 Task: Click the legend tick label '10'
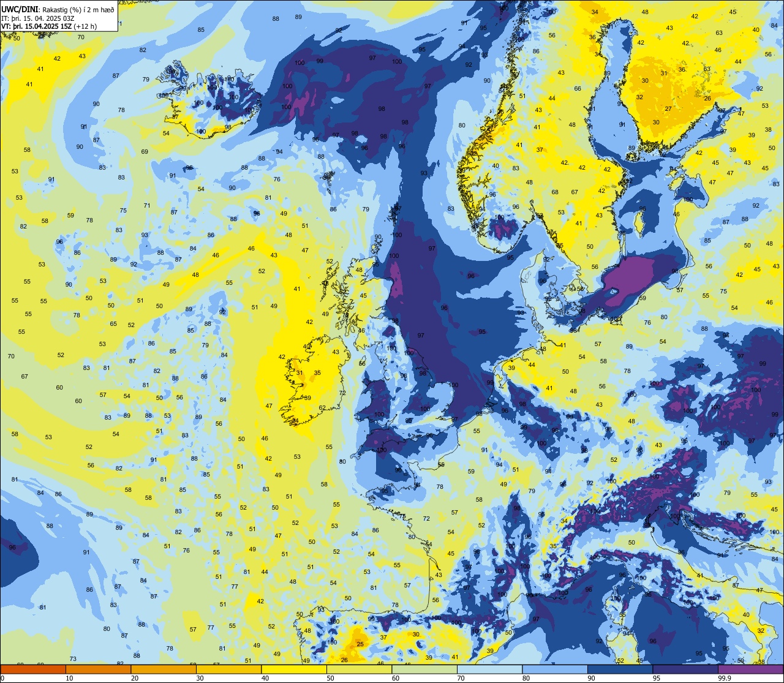(69, 678)
